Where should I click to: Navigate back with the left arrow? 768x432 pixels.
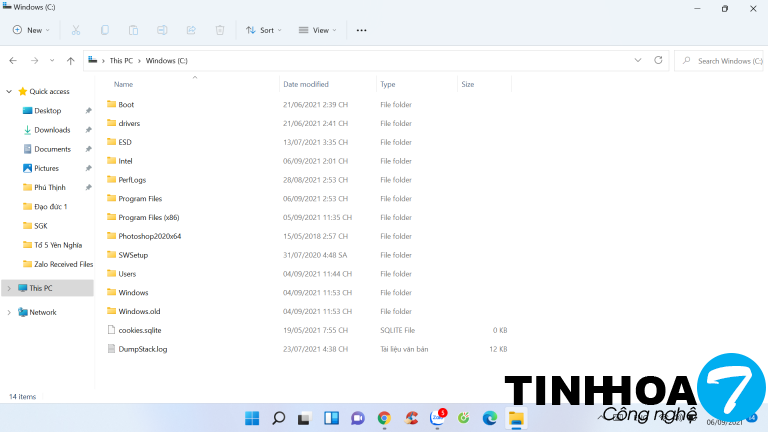[x=13, y=61]
